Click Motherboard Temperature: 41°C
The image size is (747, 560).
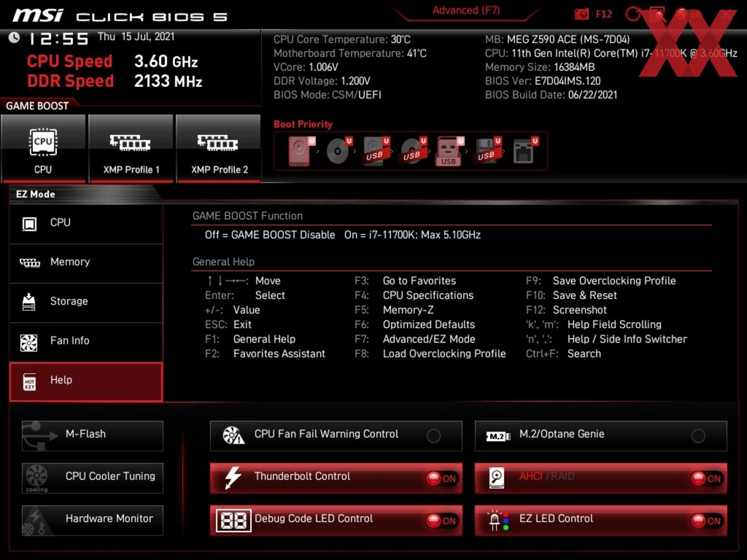(x=350, y=53)
